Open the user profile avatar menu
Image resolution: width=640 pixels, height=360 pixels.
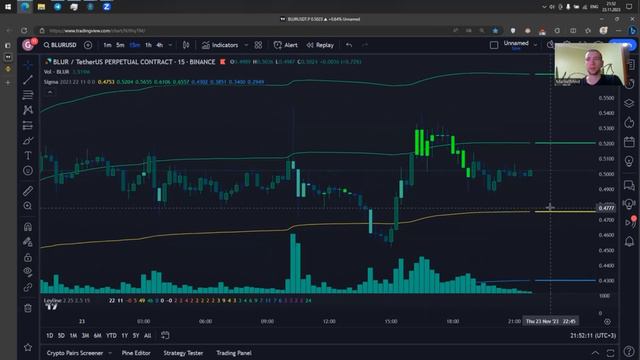(28, 45)
